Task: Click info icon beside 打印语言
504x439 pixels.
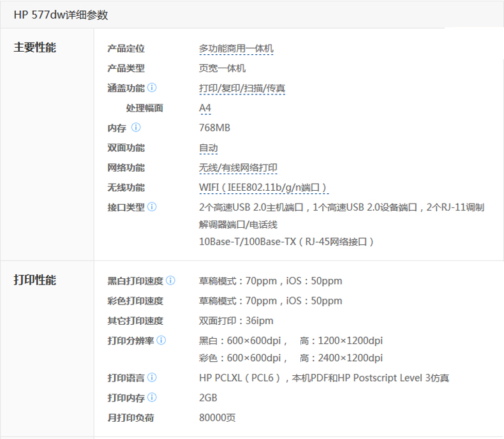Action: [152, 377]
